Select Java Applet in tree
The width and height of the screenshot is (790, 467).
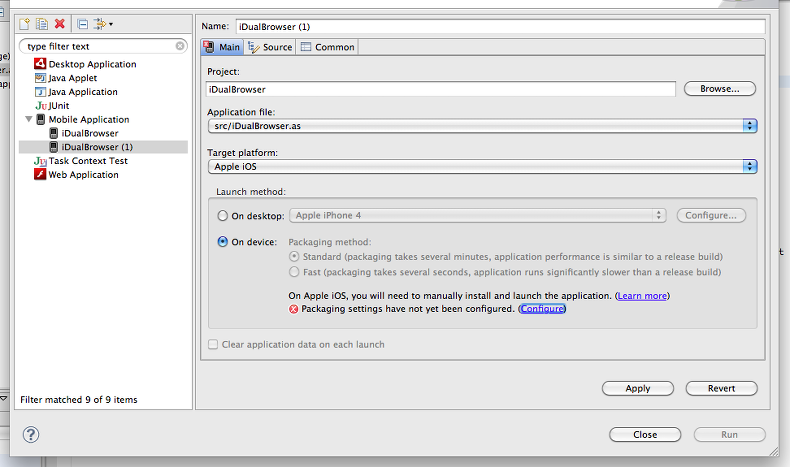(x=73, y=78)
